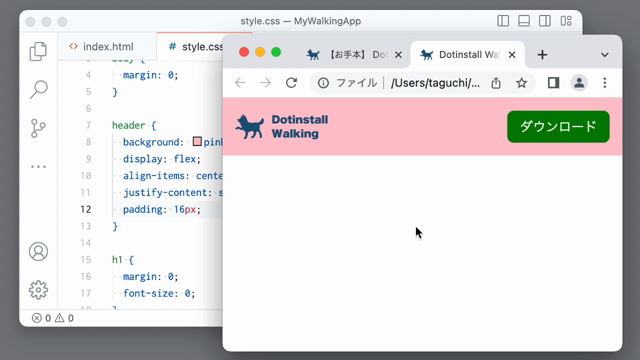Go back in browser

click(240, 83)
